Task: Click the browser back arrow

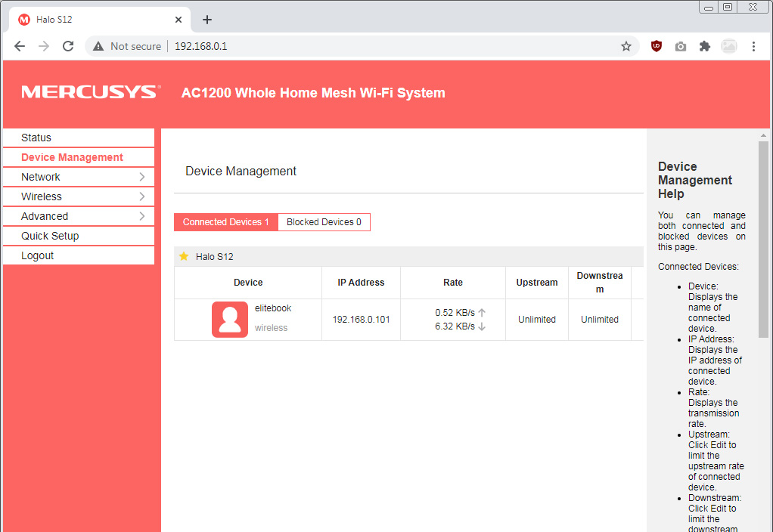Action: click(x=20, y=46)
